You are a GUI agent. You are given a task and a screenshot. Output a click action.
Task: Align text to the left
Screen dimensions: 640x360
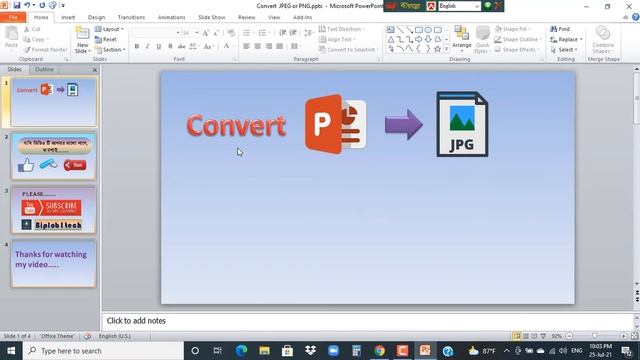pos(247,46)
